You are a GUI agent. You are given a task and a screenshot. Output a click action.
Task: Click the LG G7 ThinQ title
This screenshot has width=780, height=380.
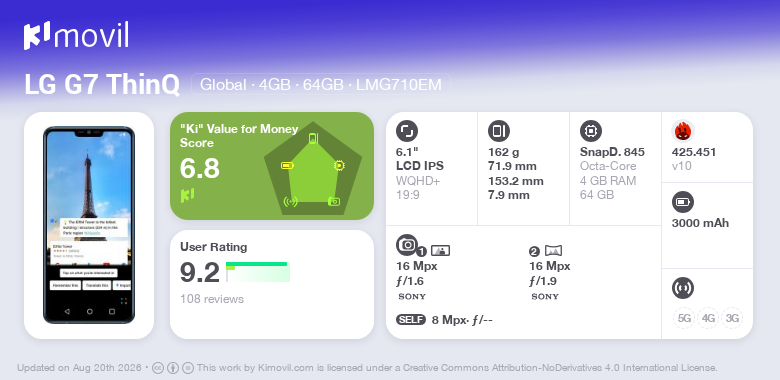coord(102,85)
